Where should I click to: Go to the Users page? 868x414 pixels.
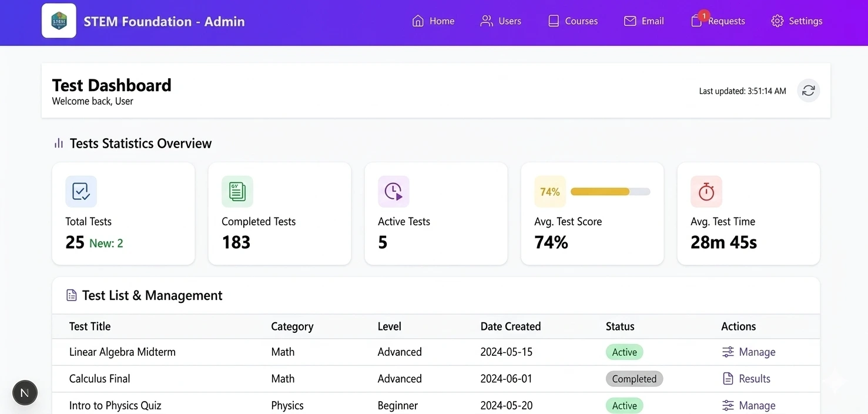pyautogui.click(x=501, y=21)
